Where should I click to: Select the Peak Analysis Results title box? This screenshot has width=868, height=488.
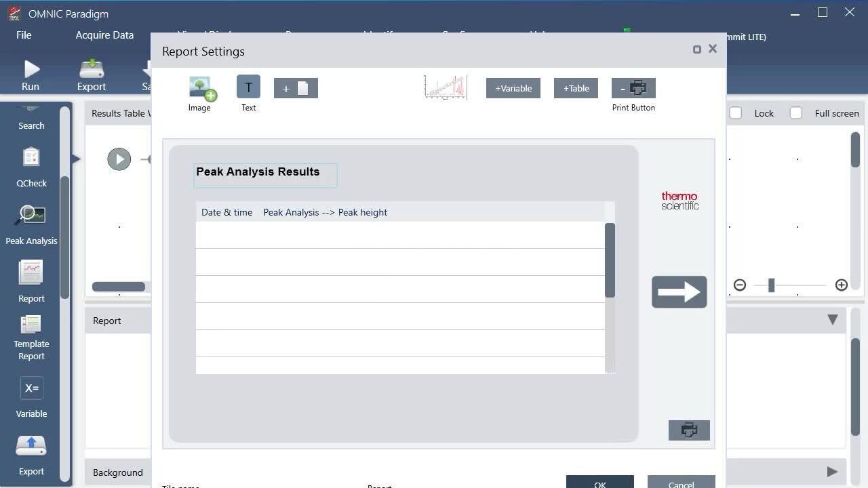265,175
